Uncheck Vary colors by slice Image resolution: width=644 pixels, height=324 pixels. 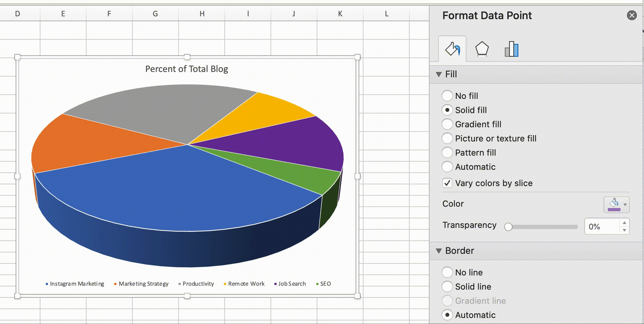coord(446,183)
